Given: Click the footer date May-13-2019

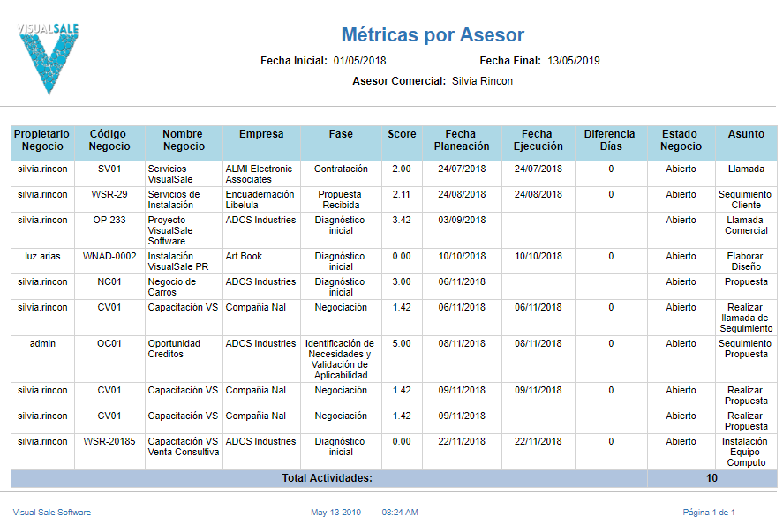Looking at the screenshot, I should pyautogui.click(x=335, y=513).
